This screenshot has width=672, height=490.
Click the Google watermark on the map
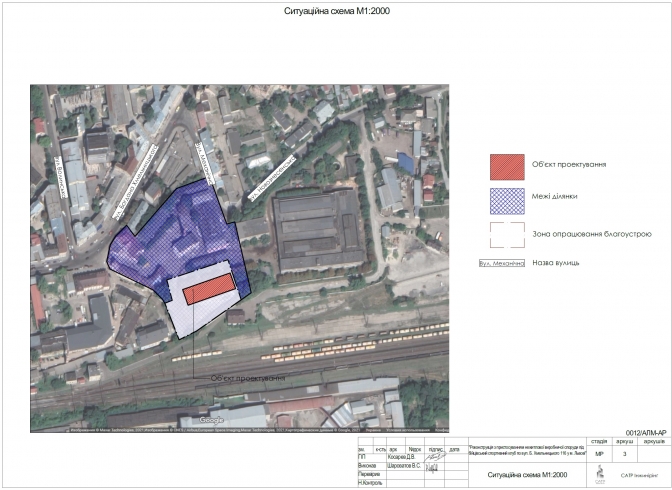210,422
